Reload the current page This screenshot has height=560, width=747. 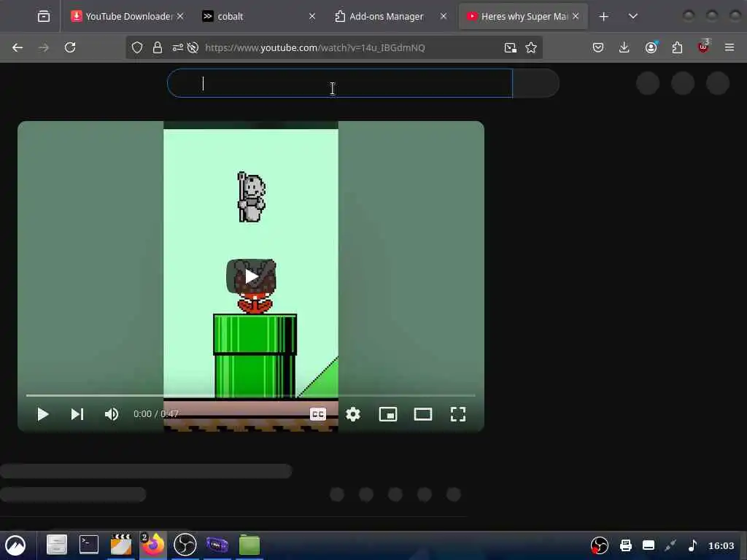[70, 47]
